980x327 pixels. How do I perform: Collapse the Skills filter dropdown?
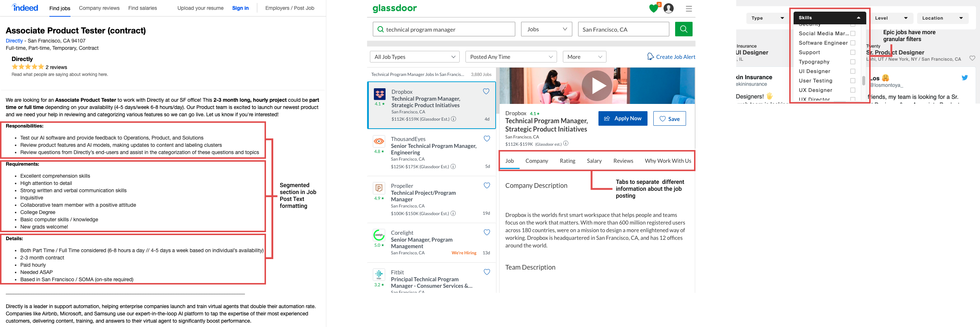[829, 17]
